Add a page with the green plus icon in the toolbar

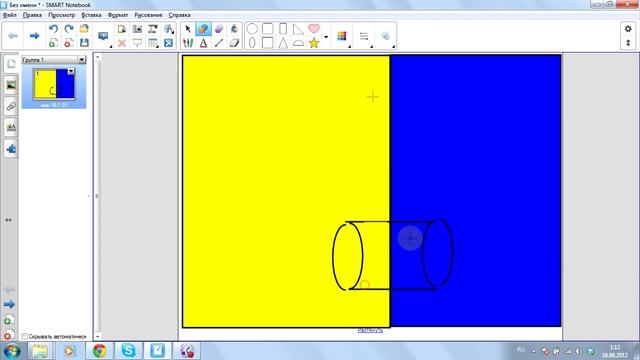53,43
